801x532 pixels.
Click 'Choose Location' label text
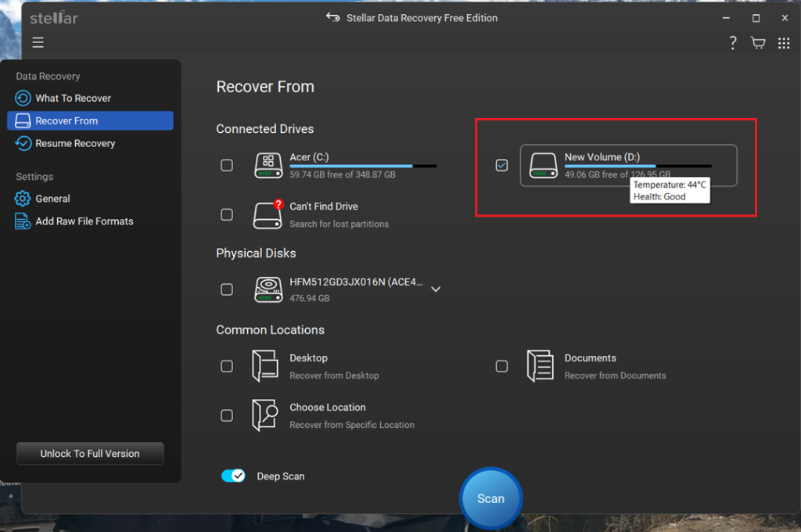[328, 408]
